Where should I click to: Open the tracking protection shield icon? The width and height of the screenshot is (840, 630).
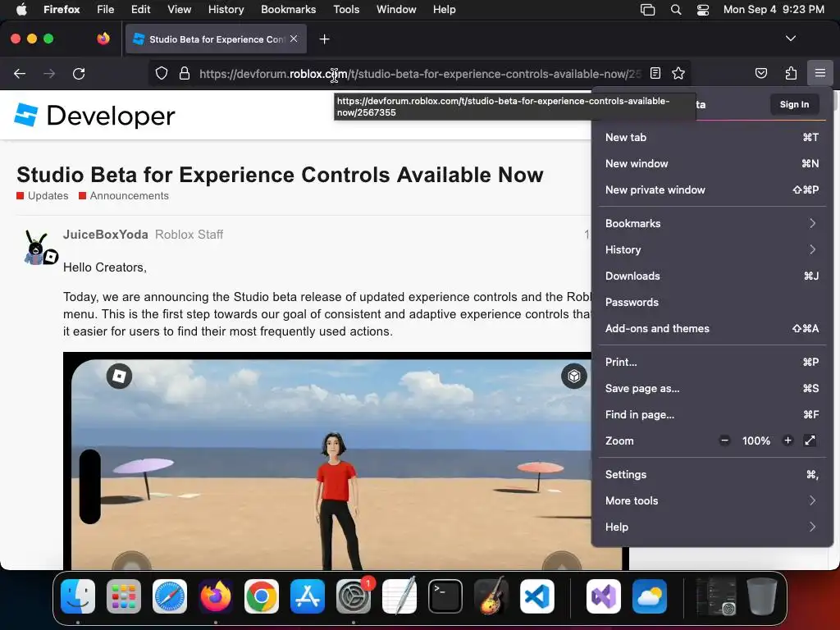tap(162, 73)
